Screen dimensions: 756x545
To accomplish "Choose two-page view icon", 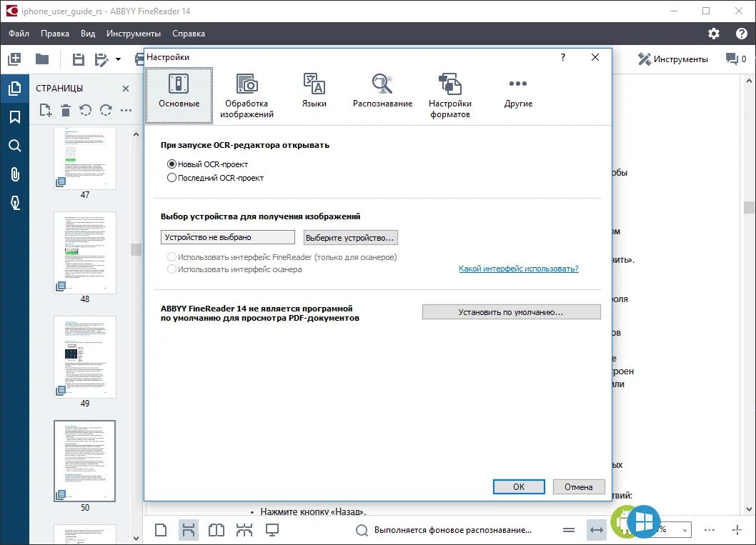I will [x=217, y=530].
